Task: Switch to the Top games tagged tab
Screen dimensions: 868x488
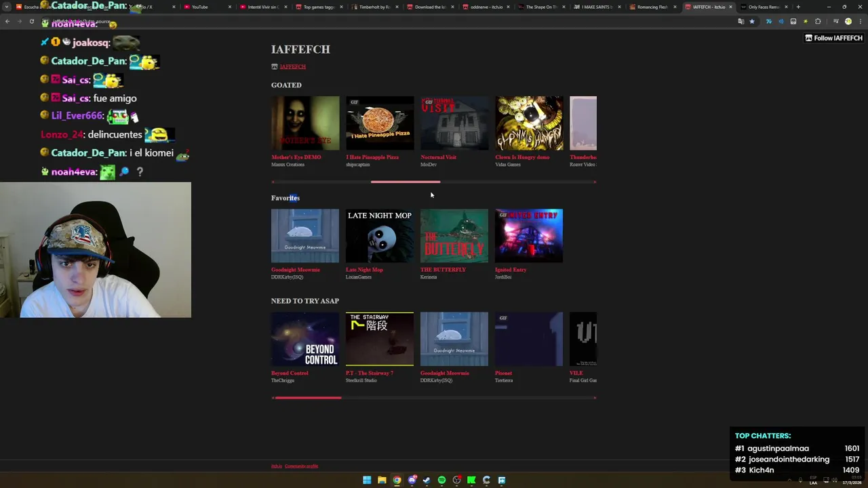Action: (319, 7)
